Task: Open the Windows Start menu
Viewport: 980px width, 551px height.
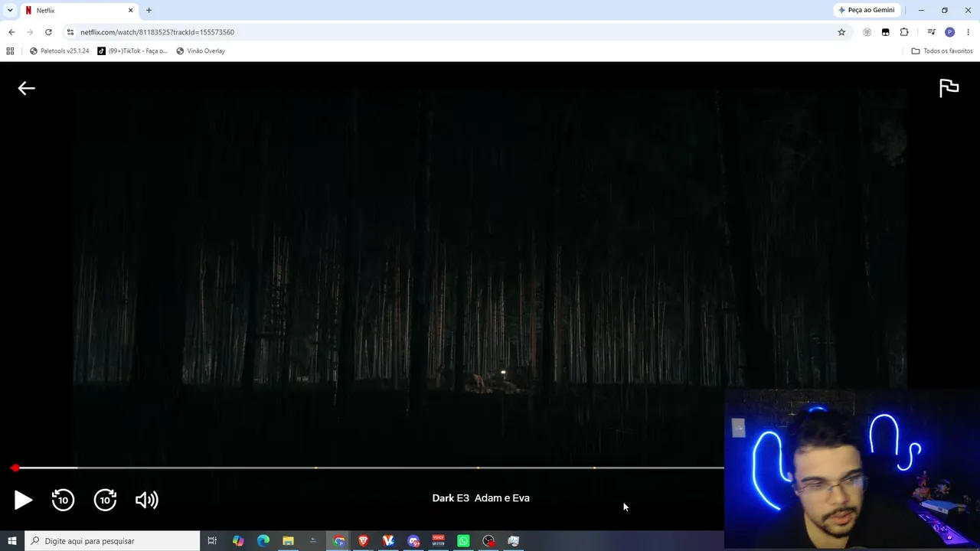Action: tap(12, 541)
